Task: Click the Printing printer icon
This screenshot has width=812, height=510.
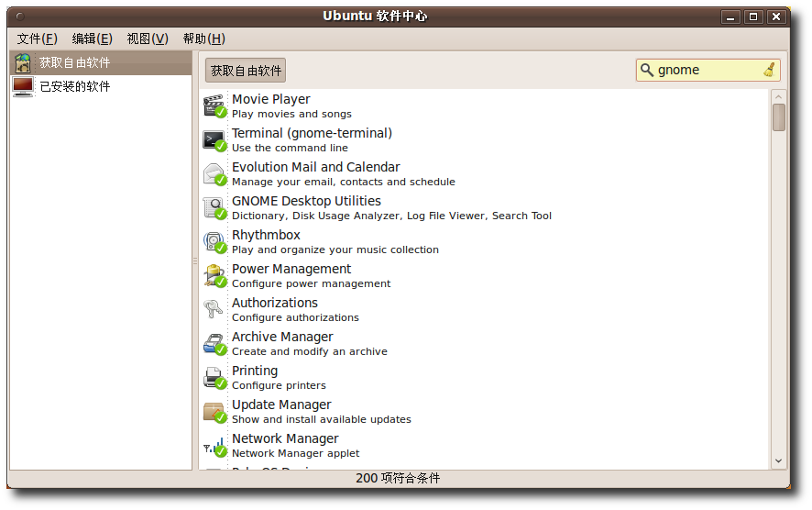Action: tap(214, 377)
